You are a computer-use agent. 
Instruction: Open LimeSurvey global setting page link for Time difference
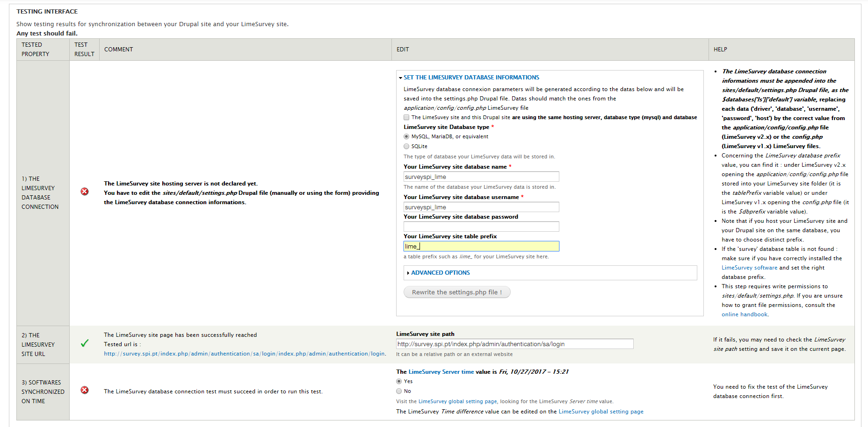601,412
